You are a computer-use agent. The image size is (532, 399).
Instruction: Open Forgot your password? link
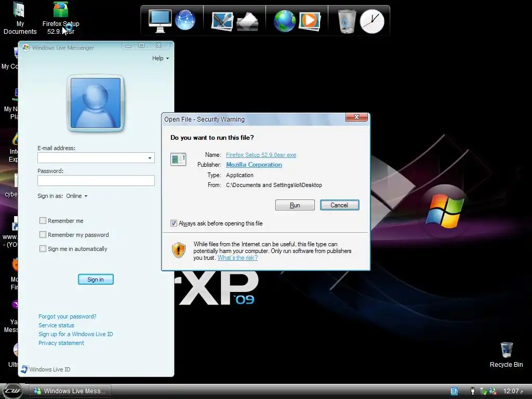coord(67,316)
